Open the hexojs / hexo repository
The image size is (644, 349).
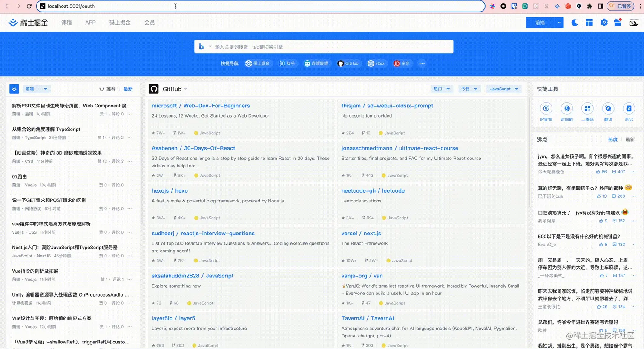pos(170,191)
